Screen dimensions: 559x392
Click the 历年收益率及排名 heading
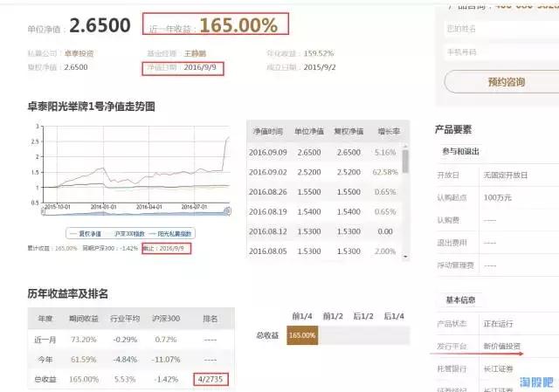point(68,294)
